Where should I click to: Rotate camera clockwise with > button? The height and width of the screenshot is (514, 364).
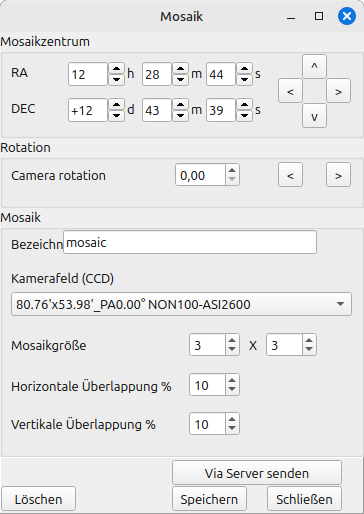click(x=338, y=175)
